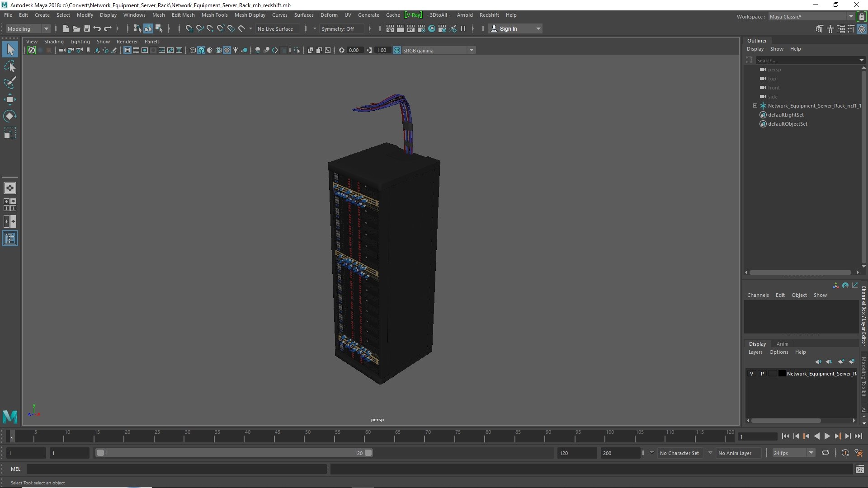This screenshot has width=868, height=488.
Task: Toggle color management sRGB button
Action: (397, 50)
